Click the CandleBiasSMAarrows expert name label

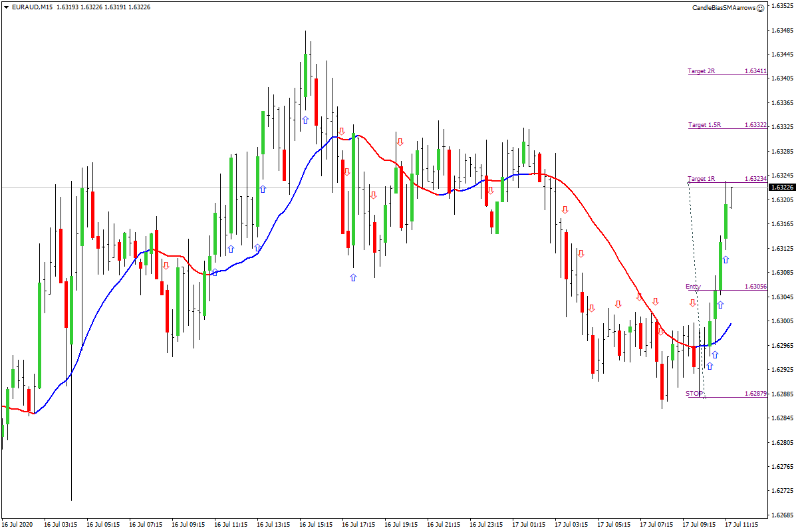point(724,8)
